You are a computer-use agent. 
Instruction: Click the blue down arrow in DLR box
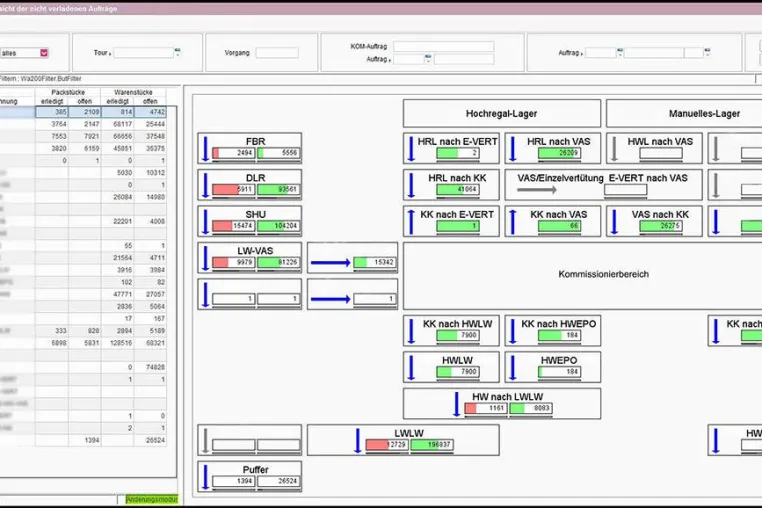(205, 185)
